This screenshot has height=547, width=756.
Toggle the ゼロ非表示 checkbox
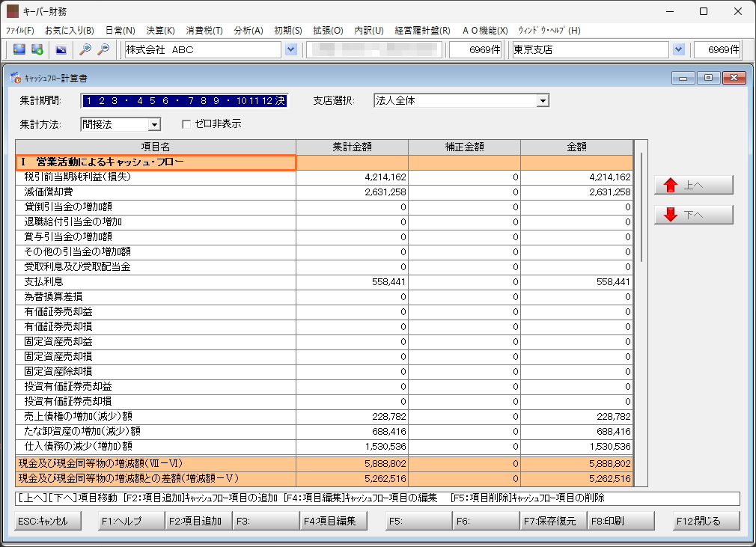point(186,124)
